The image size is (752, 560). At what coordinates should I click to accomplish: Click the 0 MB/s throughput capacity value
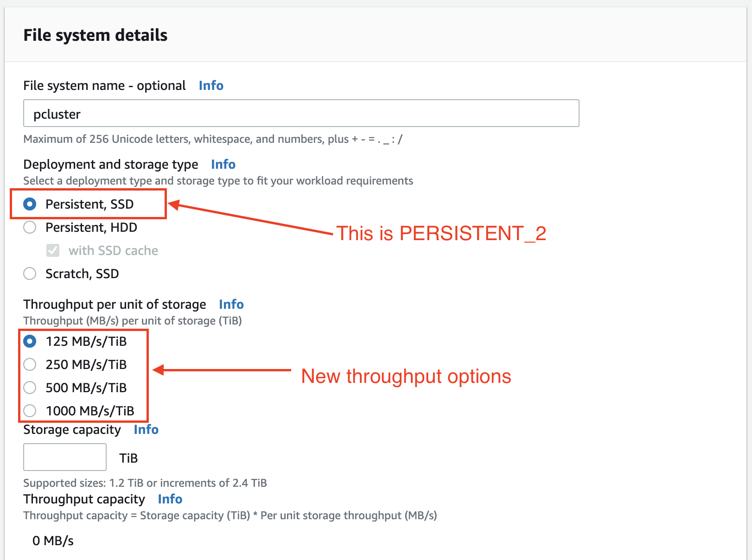pyautogui.click(x=53, y=541)
